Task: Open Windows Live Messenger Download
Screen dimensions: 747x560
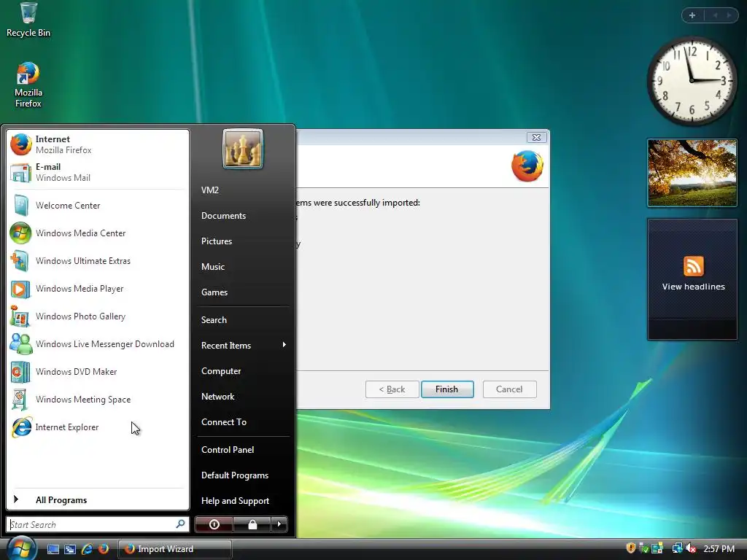Action: point(98,344)
